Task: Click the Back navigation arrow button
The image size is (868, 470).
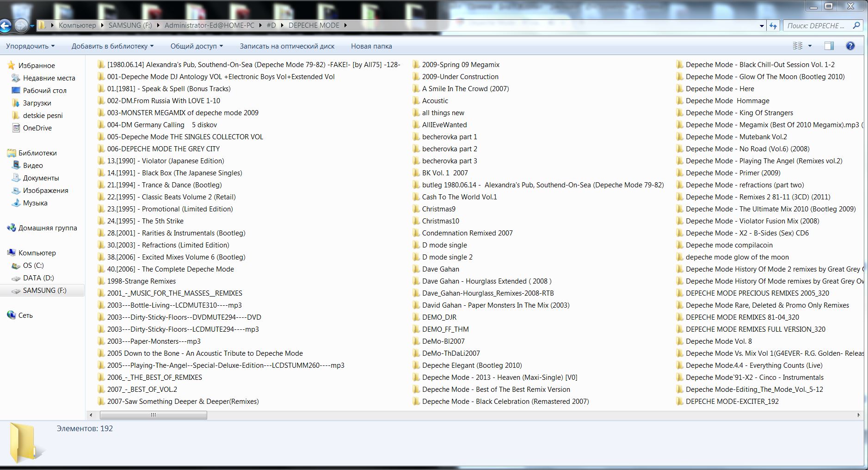Action: [x=5, y=26]
